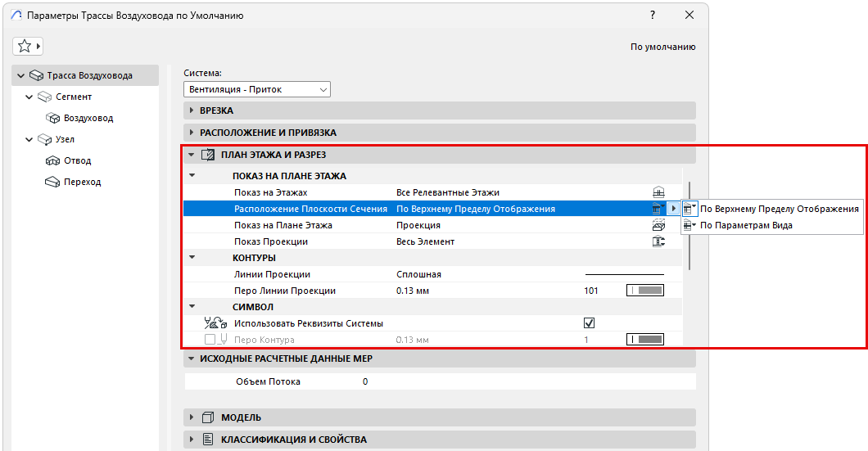Viewport: 868px width, 451px height.
Task: Click pen number 101 value
Action: coord(591,291)
